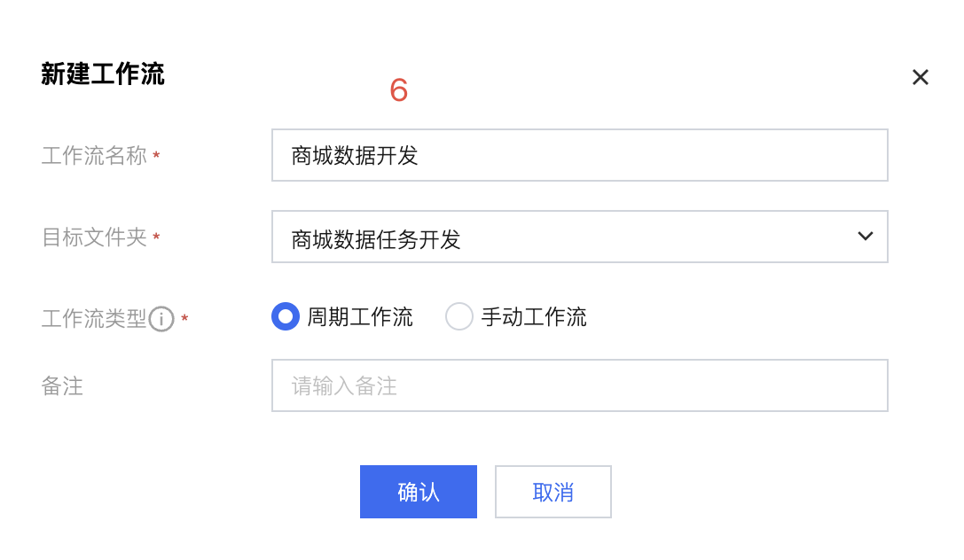Click the info icon beside 工作流类型
This screenshot has height=560, width=964.
pos(161,319)
